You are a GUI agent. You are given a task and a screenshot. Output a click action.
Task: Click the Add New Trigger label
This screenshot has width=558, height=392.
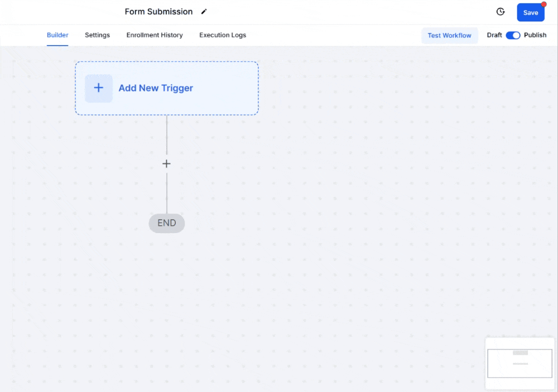coord(156,88)
